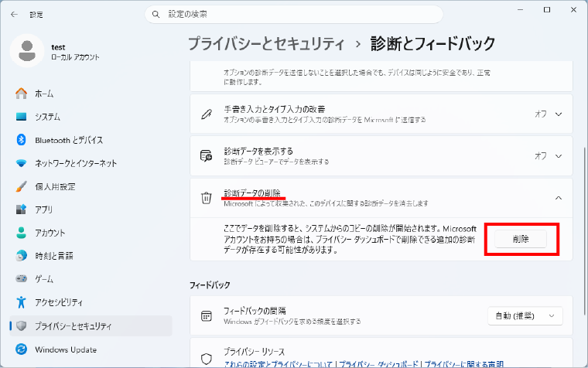
Task: Click the Apps icon in the sidebar
Action: [x=22, y=209]
